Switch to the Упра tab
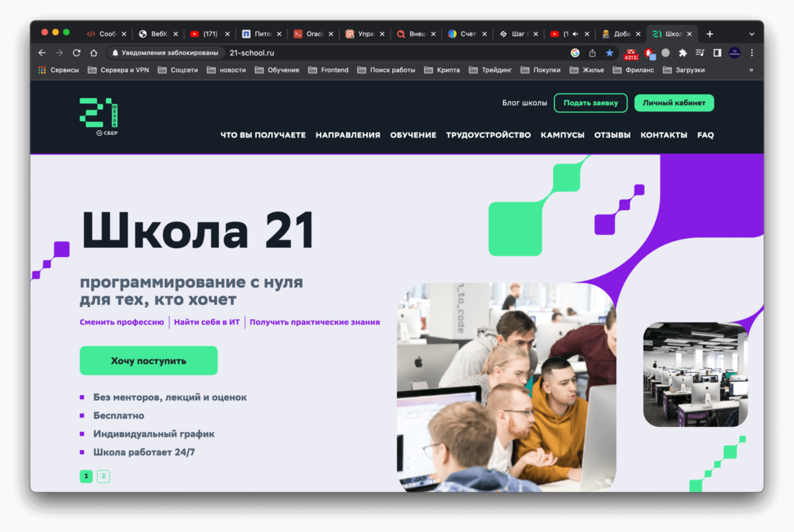Image resolution: width=794 pixels, height=532 pixels. click(x=365, y=34)
